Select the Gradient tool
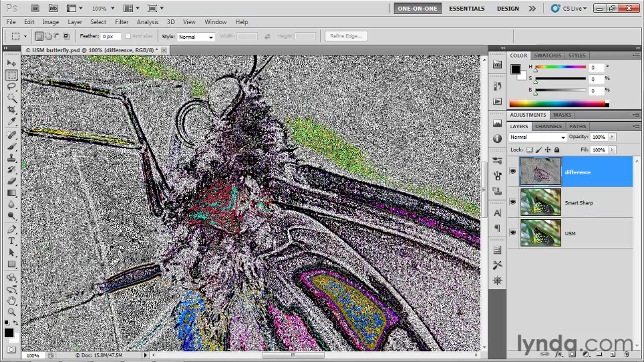This screenshot has height=362, width=644. [x=12, y=193]
